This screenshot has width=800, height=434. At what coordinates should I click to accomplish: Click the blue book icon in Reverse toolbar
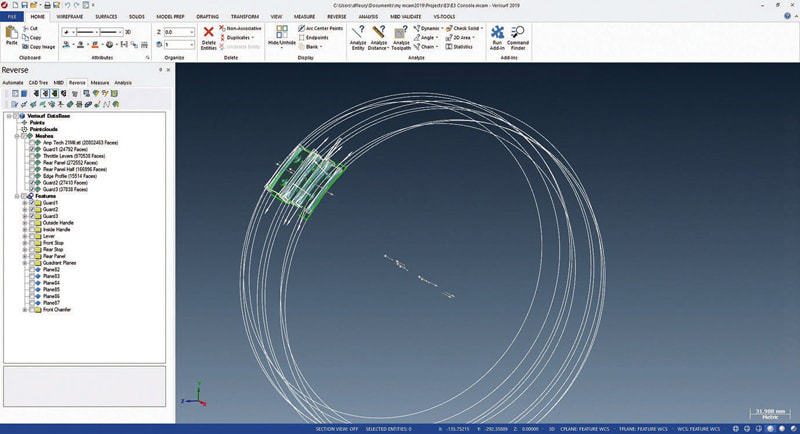24,93
